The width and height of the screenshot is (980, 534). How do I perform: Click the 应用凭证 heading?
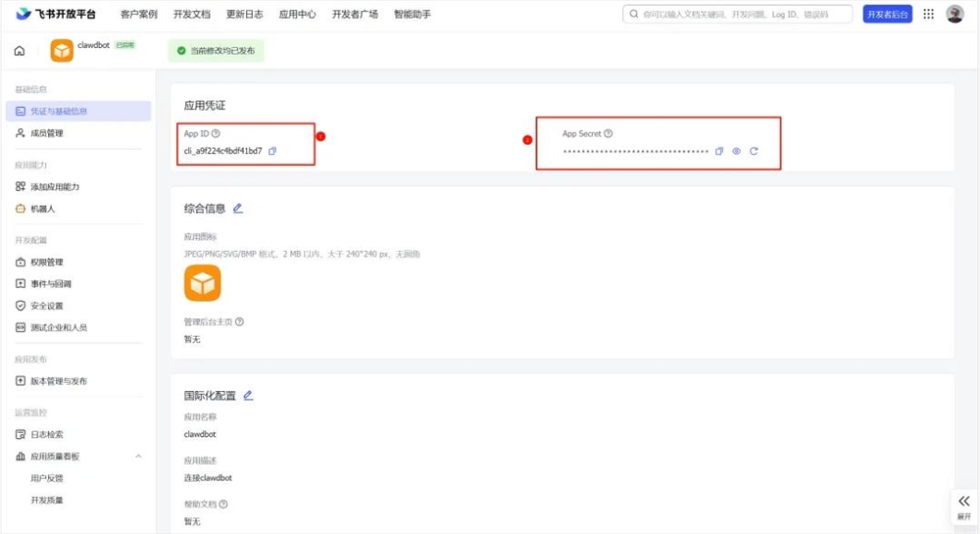205,106
